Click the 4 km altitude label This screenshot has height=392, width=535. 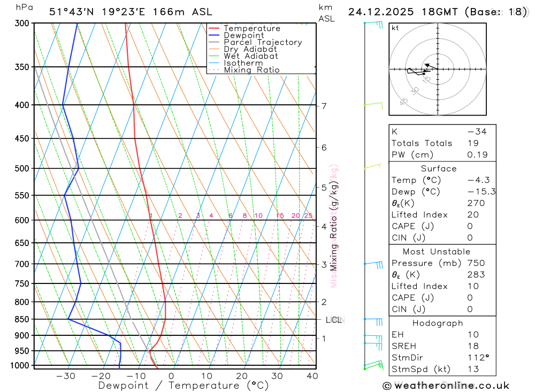click(324, 227)
